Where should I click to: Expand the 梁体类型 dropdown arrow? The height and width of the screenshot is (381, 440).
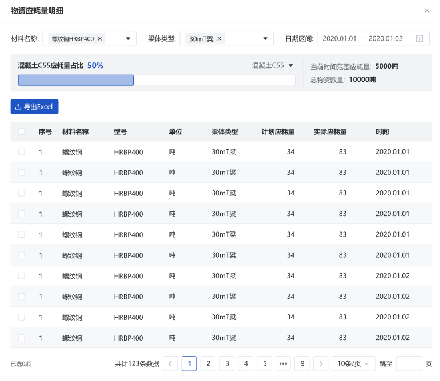coord(265,39)
